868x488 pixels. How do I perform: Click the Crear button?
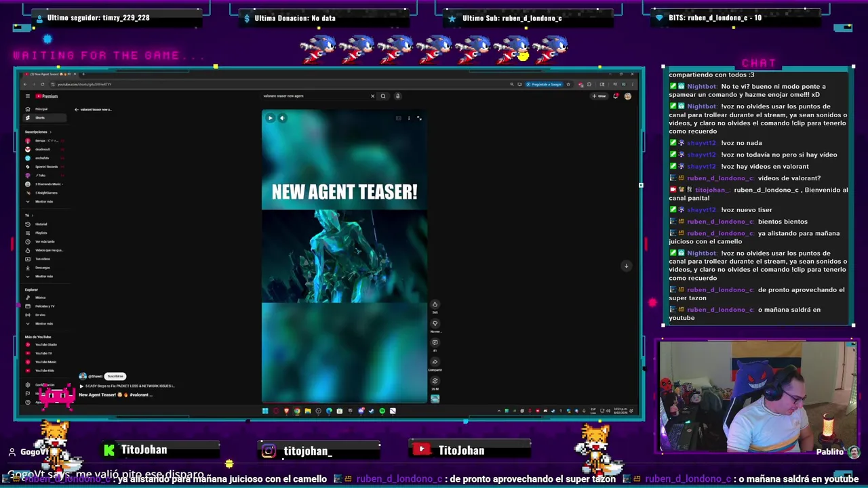tap(599, 96)
